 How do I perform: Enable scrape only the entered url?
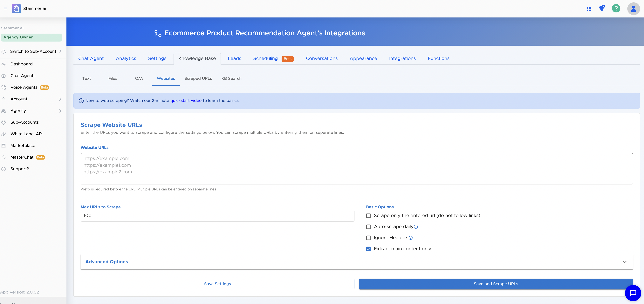(368, 215)
